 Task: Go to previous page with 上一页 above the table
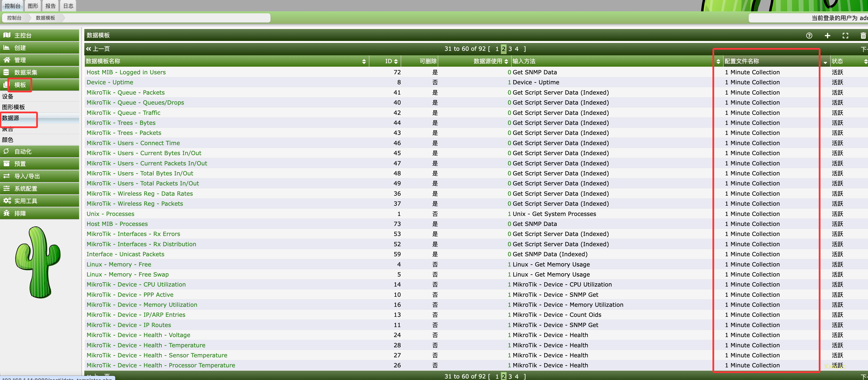coord(98,49)
